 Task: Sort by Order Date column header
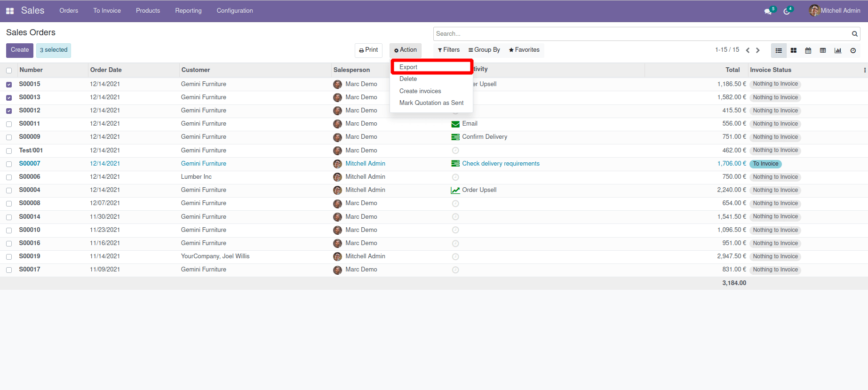coord(106,70)
